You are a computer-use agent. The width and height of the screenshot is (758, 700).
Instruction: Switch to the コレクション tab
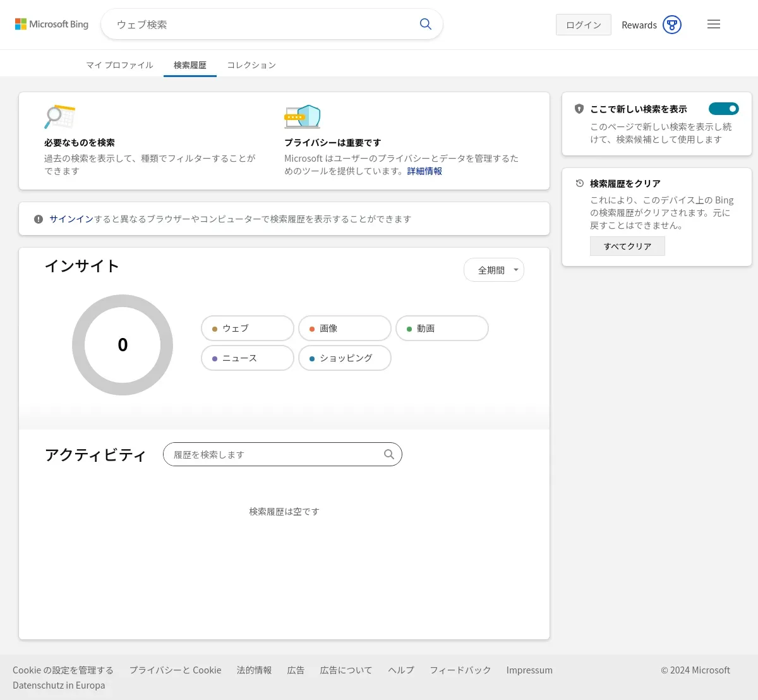point(251,65)
